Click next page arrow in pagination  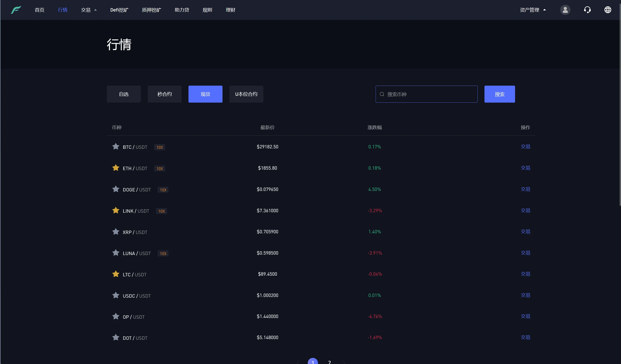pos(344,362)
